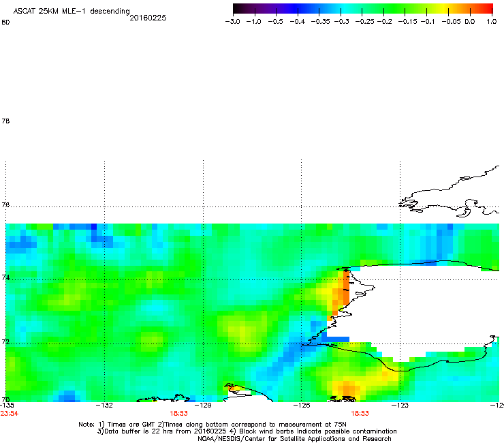Pick the black-purple end of the color bar
504x443 pixels.
point(240,8)
